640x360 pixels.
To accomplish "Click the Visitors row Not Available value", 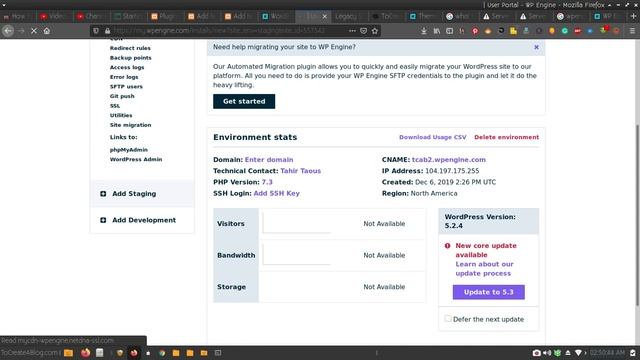I will (384, 224).
